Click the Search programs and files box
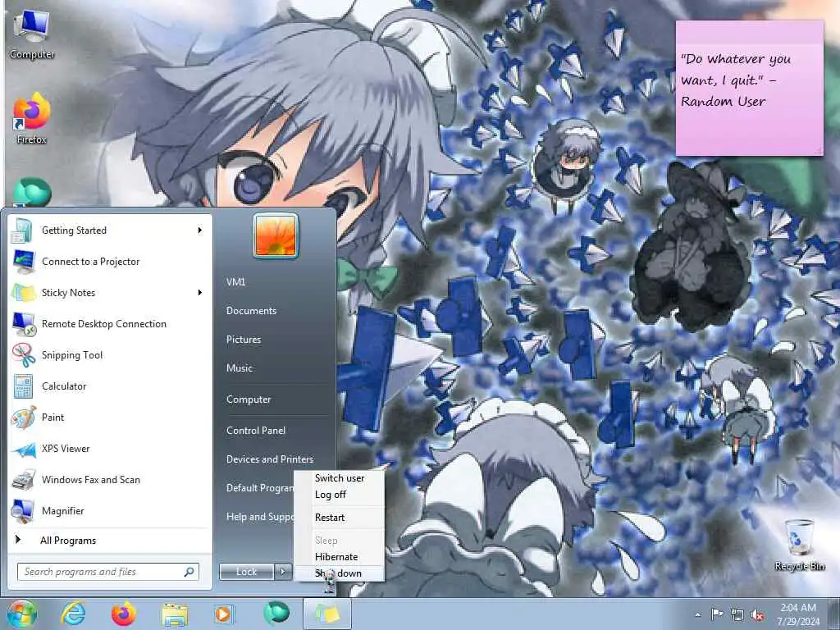The width and height of the screenshot is (840, 630). tap(108, 572)
